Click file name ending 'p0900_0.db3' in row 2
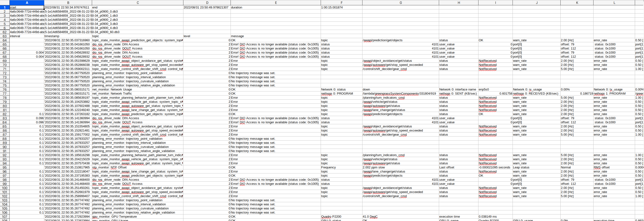644x221 pixels. (64, 12)
